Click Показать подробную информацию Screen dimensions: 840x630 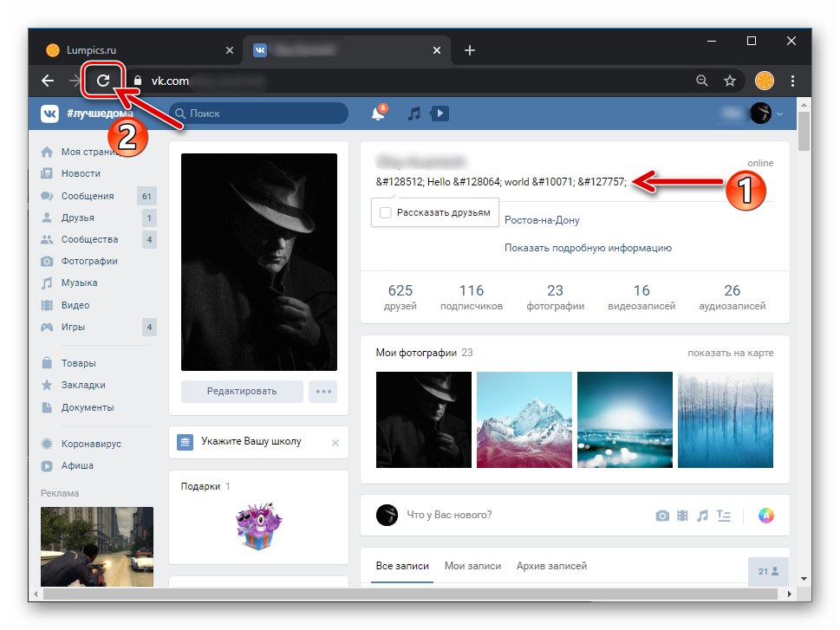[588, 248]
